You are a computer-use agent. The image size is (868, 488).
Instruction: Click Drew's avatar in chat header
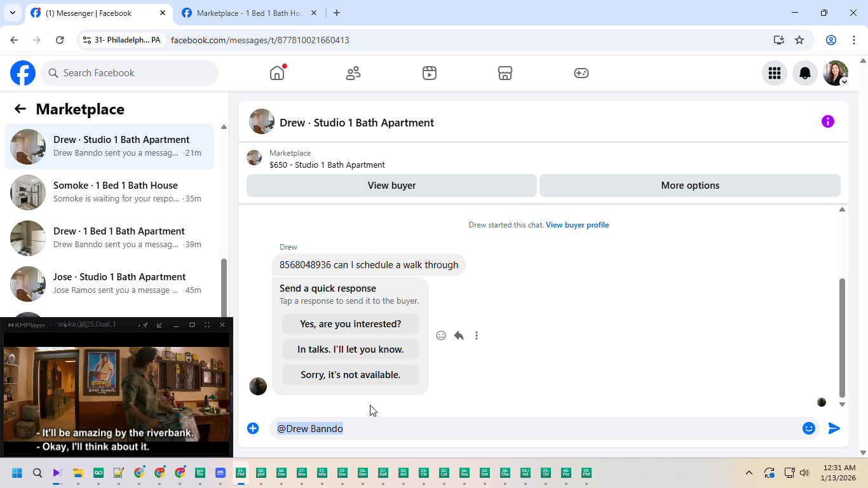click(x=262, y=121)
